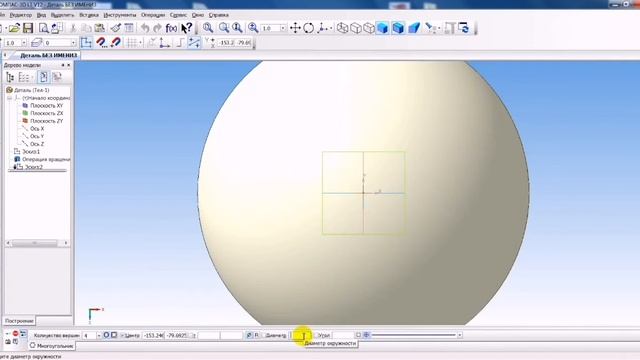This screenshot has width=640, height=360.
Task: Open file with the folder icon
Action: click(14, 28)
